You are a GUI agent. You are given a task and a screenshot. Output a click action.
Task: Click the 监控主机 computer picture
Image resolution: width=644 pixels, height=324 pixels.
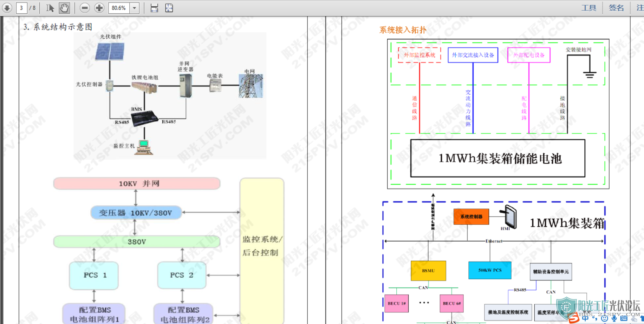[144, 147]
